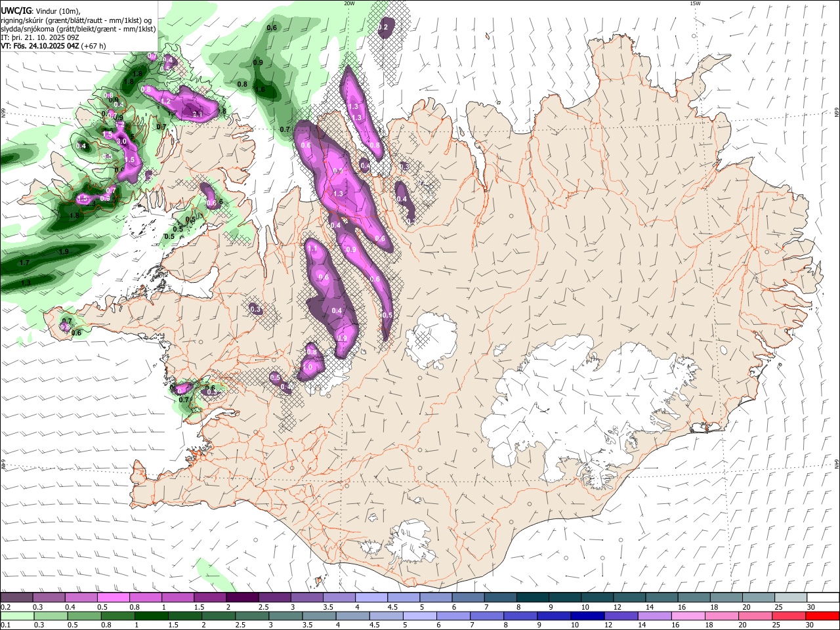Click the light lavender 4–4.5 snow legend swatch

(371, 598)
